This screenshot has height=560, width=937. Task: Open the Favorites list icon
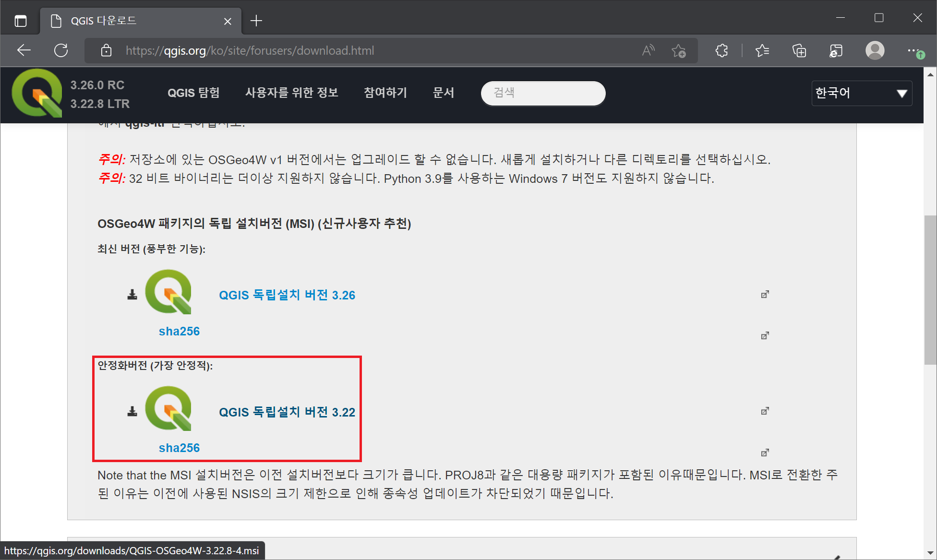762,50
